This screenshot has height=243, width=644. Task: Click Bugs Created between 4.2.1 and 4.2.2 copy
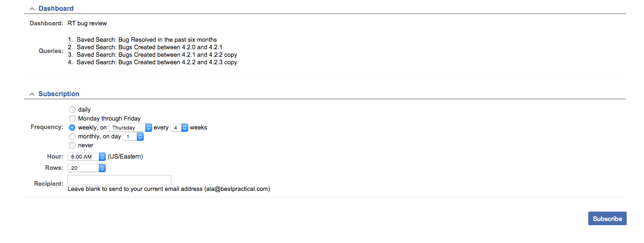[157, 55]
